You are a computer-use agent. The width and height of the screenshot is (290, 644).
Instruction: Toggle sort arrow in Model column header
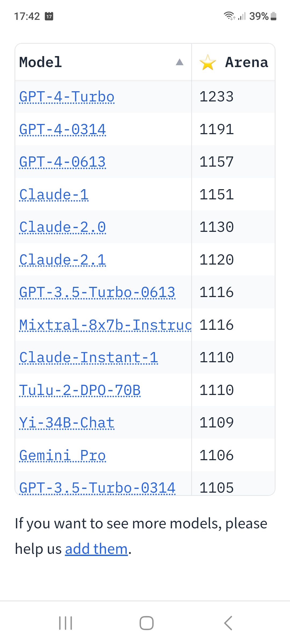[x=179, y=62]
